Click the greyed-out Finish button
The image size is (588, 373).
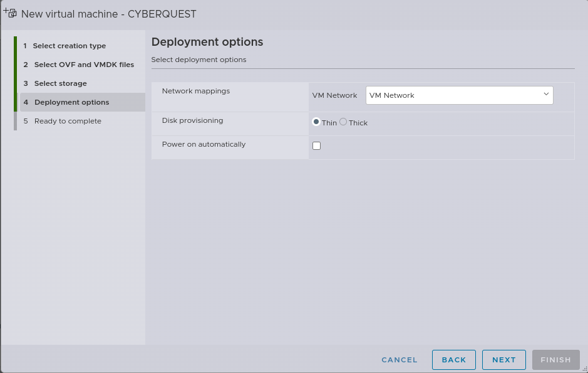tap(555, 360)
